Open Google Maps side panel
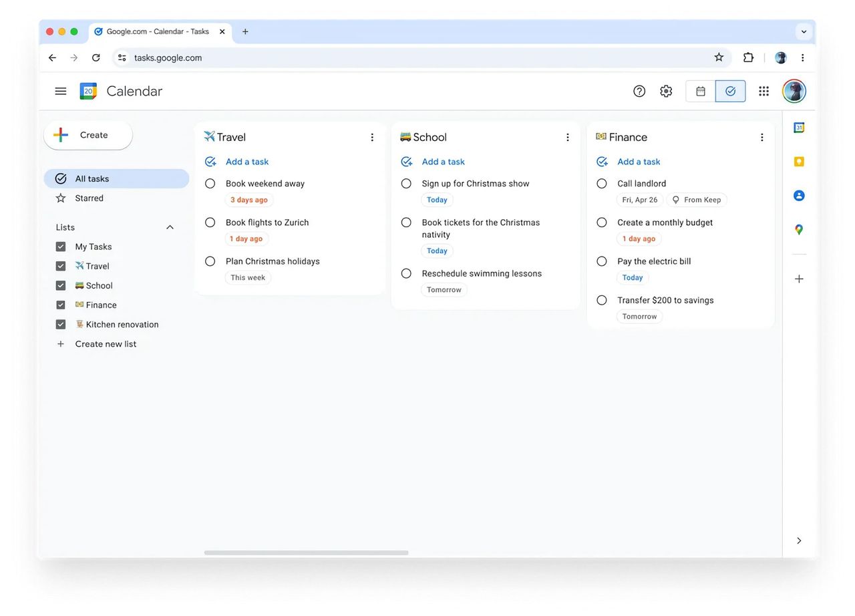This screenshot has height=616, width=855. coord(798,229)
